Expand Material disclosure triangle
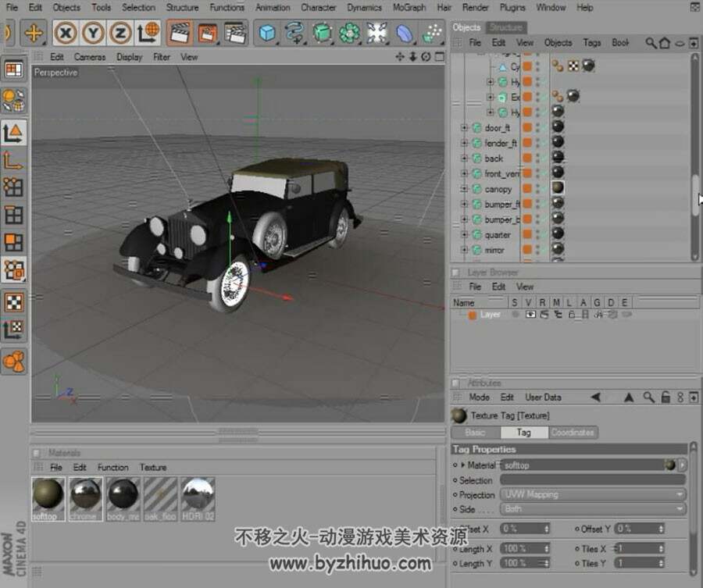The image size is (703, 588). [463, 465]
